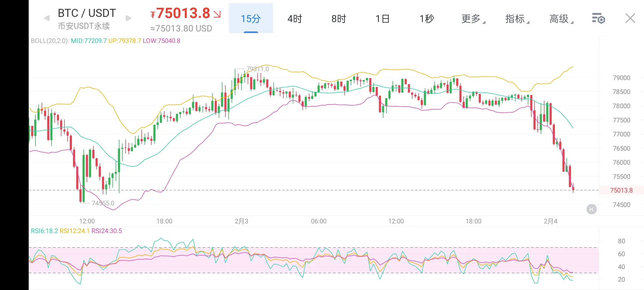Click the RSI6 indicator legend text

(x=44, y=231)
